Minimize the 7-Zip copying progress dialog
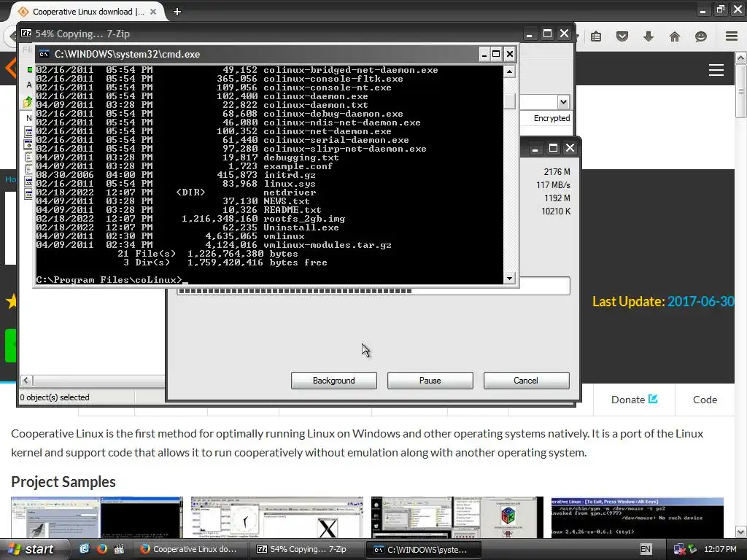The width and height of the screenshot is (747, 560). pos(535,148)
